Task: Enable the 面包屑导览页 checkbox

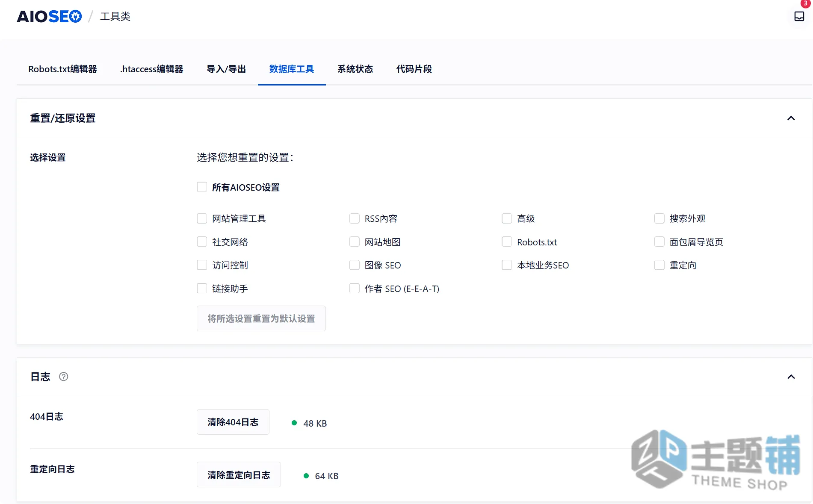Action: tap(659, 242)
